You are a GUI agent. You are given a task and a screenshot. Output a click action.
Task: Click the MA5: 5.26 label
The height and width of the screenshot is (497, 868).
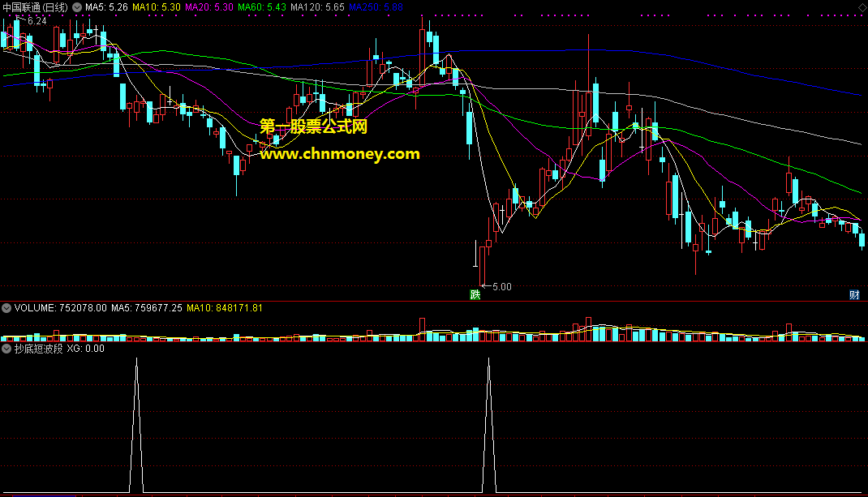[x=106, y=7]
